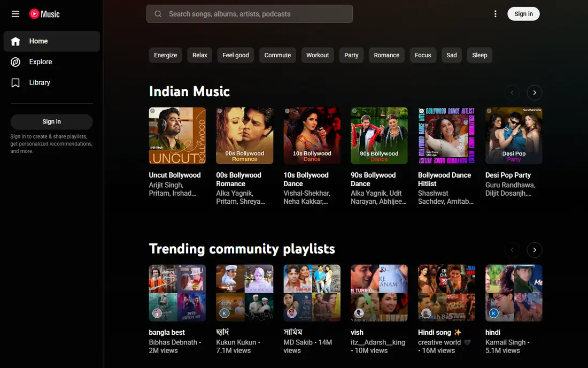Click the search magnifier icon
Viewport: 588px width, 368px height.
[x=158, y=14]
